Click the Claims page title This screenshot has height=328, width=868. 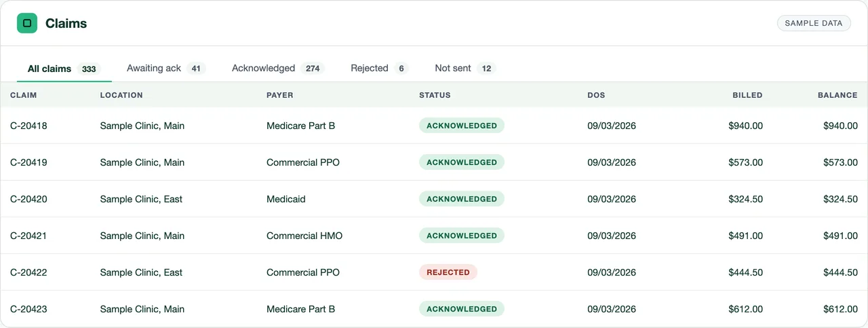(66, 23)
